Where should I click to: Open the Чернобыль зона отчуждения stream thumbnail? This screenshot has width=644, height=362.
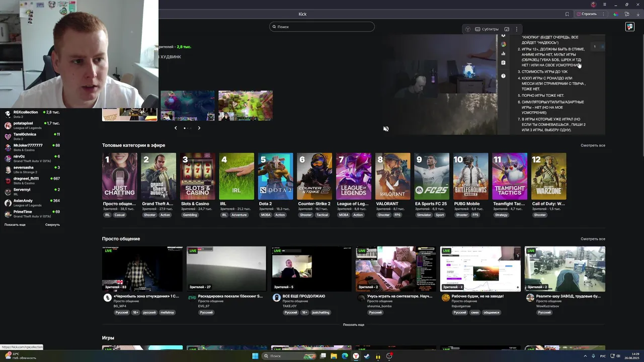click(x=142, y=268)
